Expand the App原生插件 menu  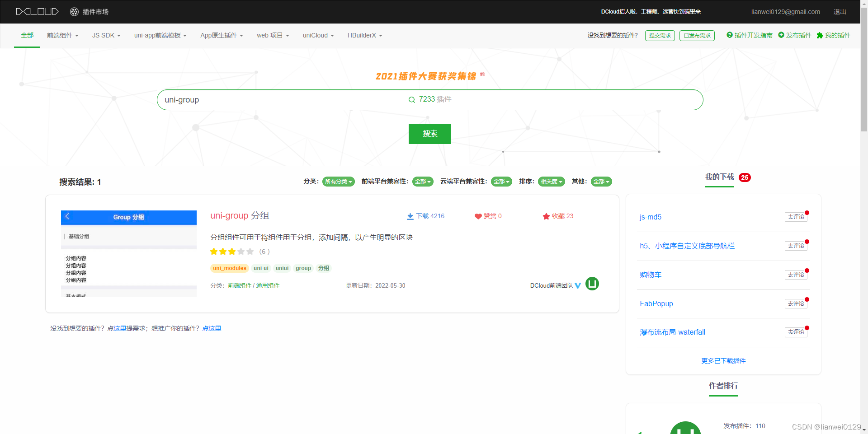(x=222, y=35)
